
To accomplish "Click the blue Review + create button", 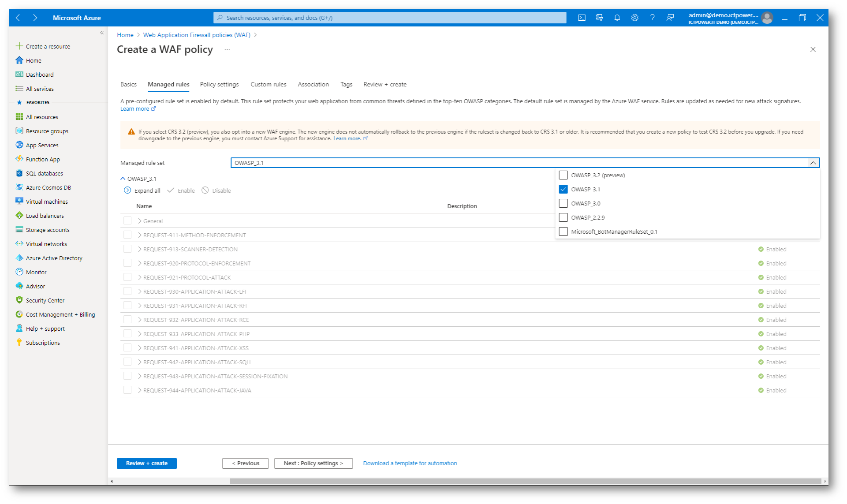I will tap(146, 463).
